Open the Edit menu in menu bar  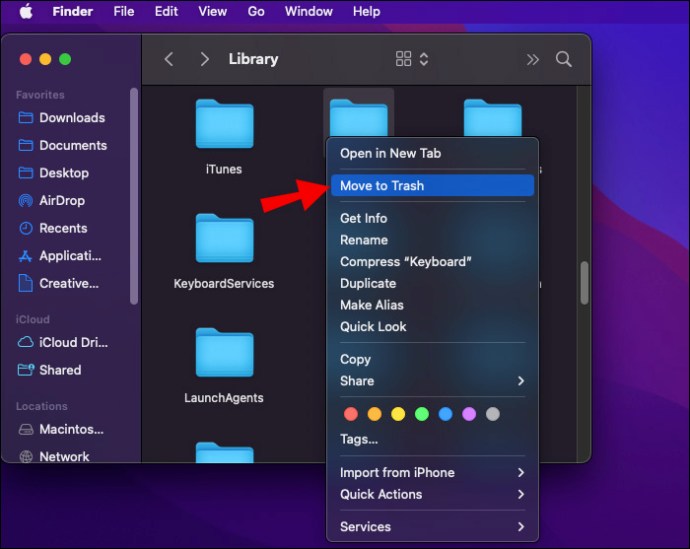point(166,11)
